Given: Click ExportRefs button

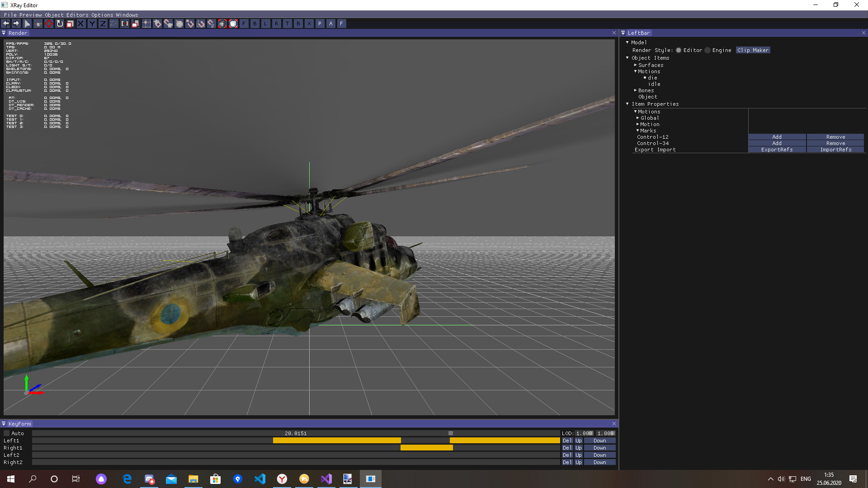Looking at the screenshot, I should pyautogui.click(x=777, y=150).
